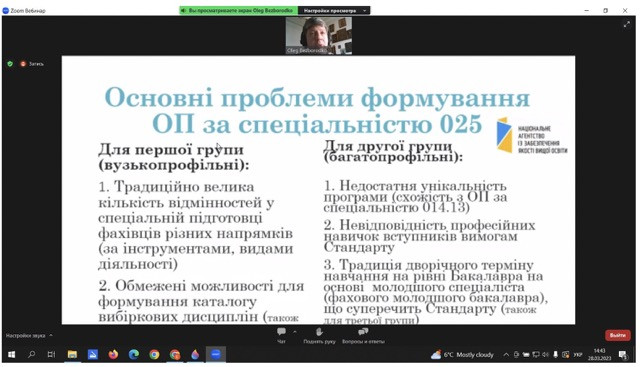640x367 pixels.
Task: Click text 'Традиція дворічного терміну'
Action: pos(436,265)
